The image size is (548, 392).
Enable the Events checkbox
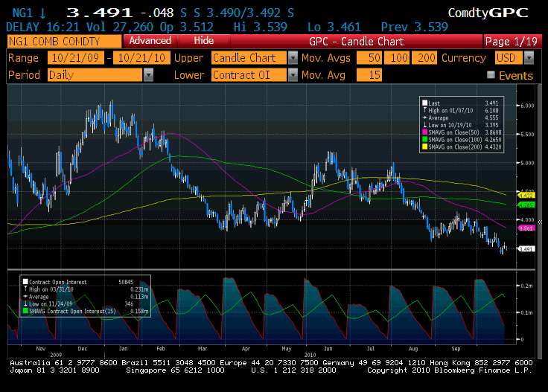[491, 75]
